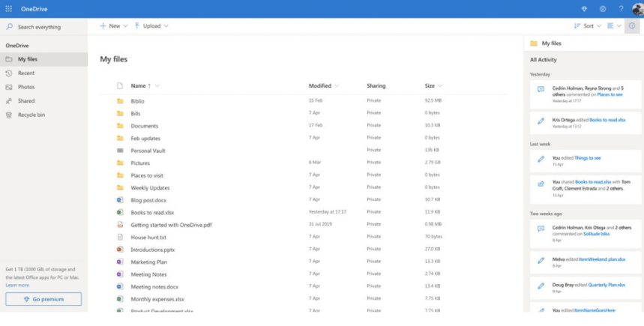This screenshot has width=644, height=326.
Task: Select My files in the sidebar
Action: coord(43,59)
